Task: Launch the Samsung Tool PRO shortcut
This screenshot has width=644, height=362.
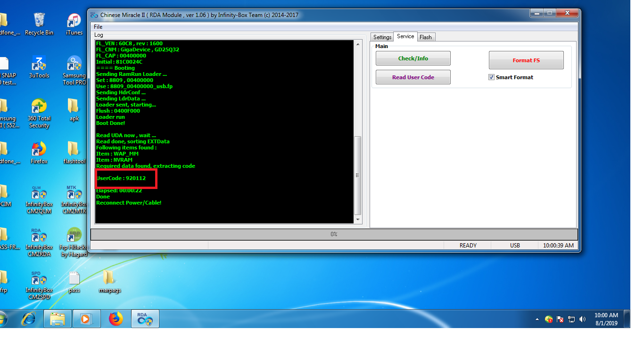Action: [x=74, y=70]
